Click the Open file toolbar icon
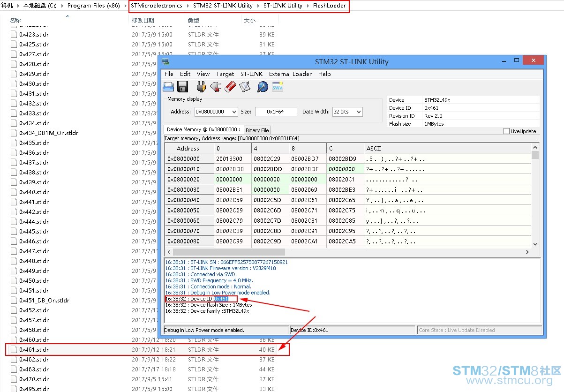The height and width of the screenshot is (392, 564). [x=168, y=87]
